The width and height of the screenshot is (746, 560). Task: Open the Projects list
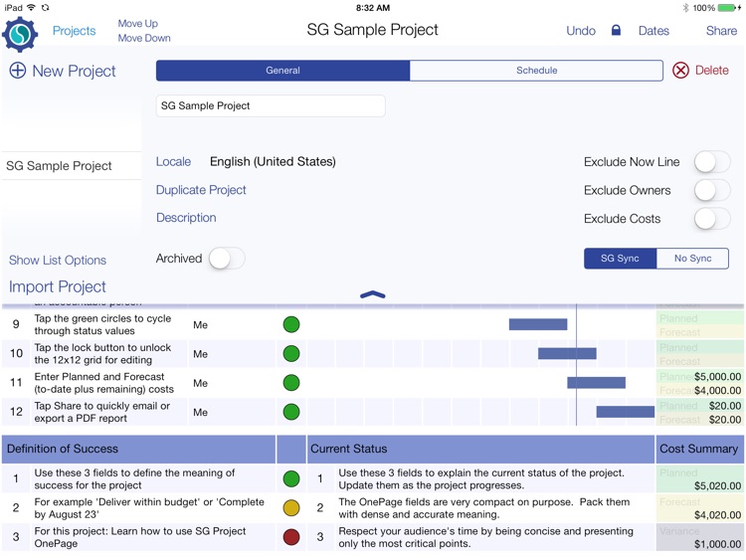point(74,31)
